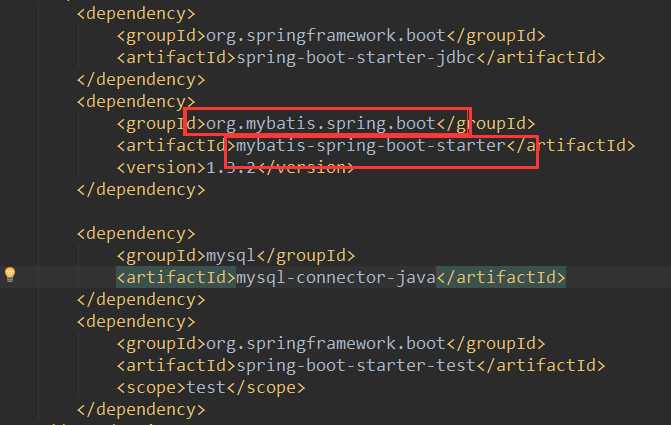Click the dependency opening tag above mysql groupId
Viewport: 671px width, 425px height.
click(x=136, y=234)
